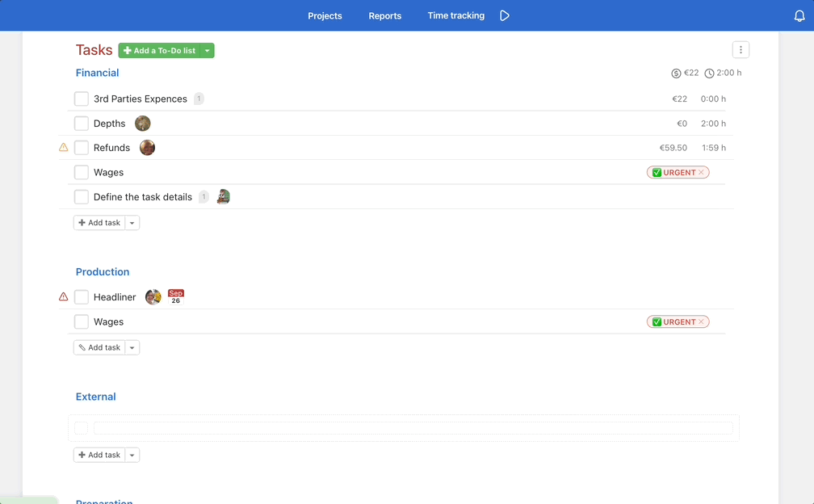
Task: Click the notification bell icon
Action: click(799, 16)
